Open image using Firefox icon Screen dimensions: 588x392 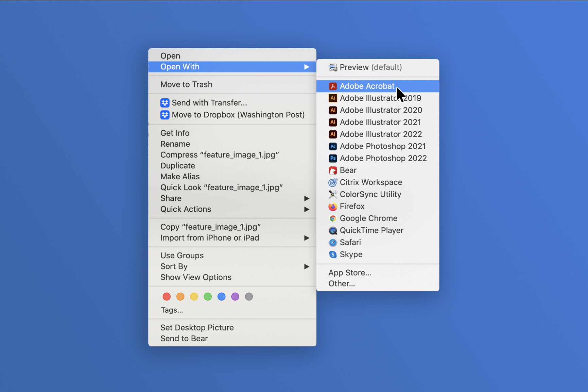(333, 207)
